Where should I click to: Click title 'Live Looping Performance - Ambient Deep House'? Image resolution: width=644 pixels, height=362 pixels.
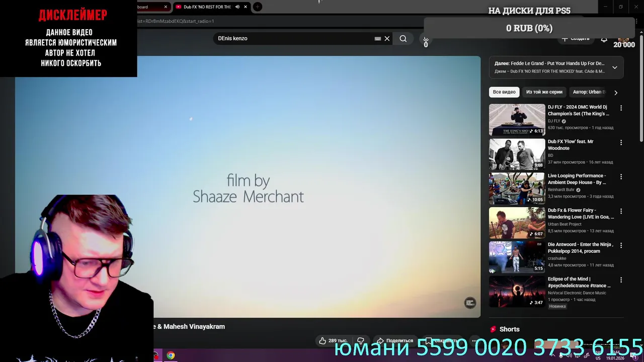point(577,179)
